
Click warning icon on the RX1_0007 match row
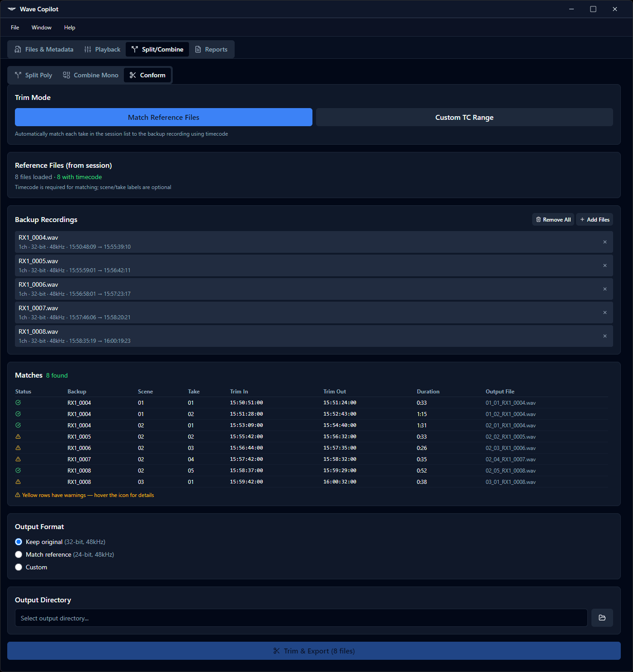18,459
